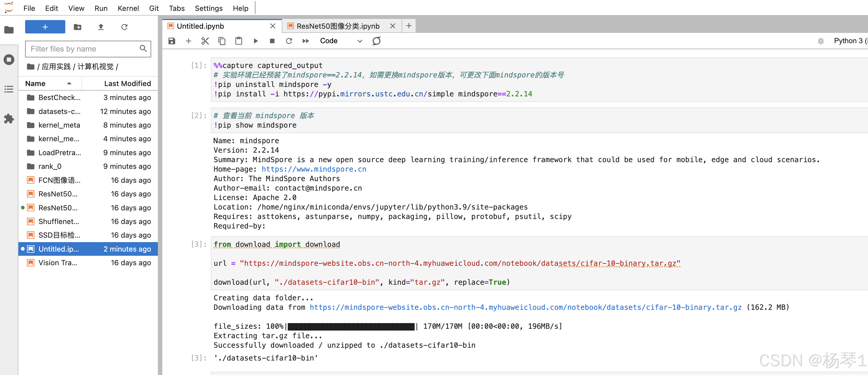Open the cell type Code dropdown
The width and height of the screenshot is (868, 375).
(340, 41)
